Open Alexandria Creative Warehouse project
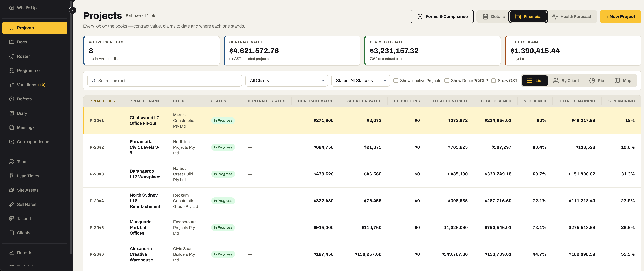Image resolution: width=644 pixels, height=271 pixels. [141, 254]
